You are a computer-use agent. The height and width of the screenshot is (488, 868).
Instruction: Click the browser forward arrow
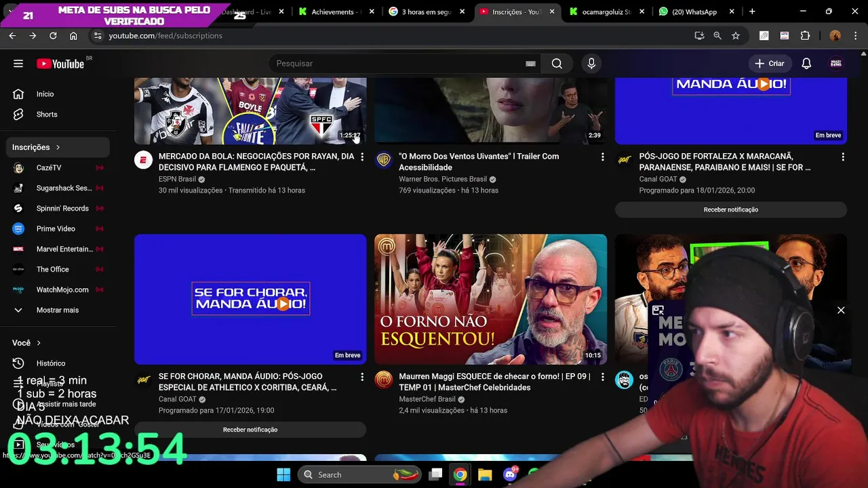pyautogui.click(x=33, y=36)
